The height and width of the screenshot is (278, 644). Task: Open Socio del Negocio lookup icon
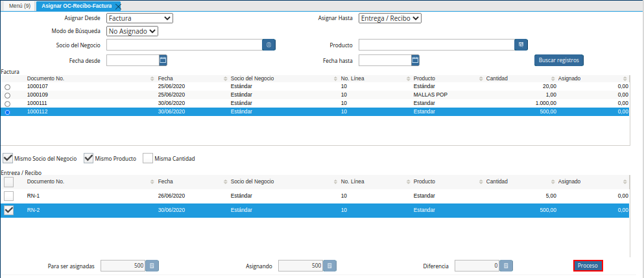click(269, 45)
